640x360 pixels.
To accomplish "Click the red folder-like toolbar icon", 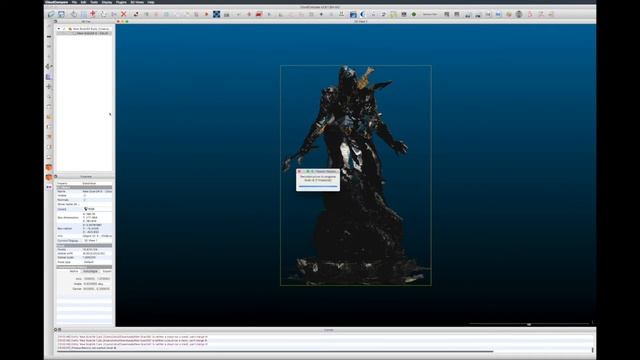I will 259,14.
